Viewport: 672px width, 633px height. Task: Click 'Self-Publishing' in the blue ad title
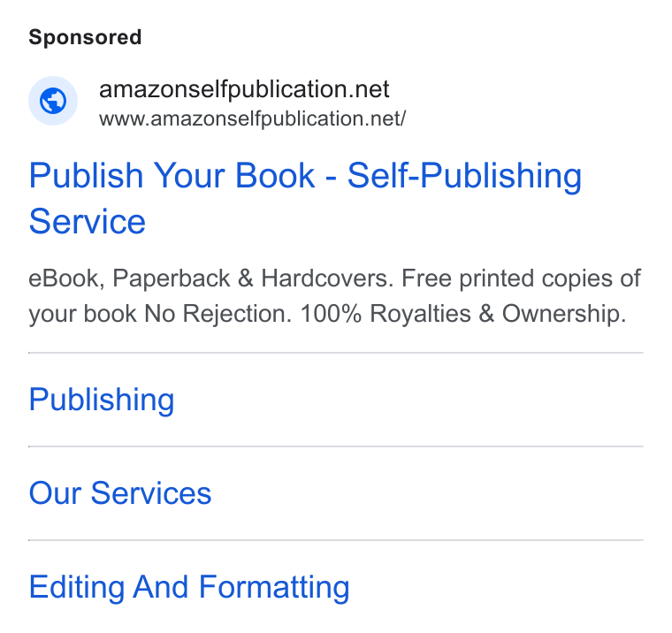464,176
